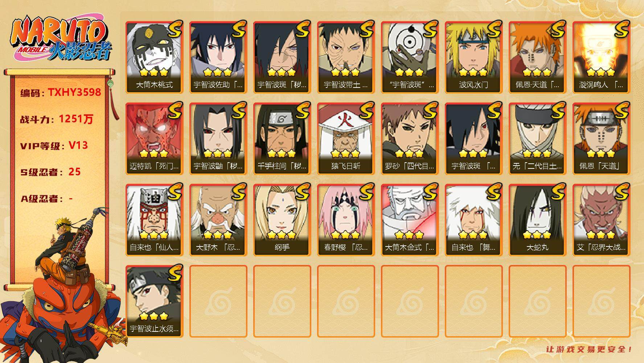Select the 大筒木桃式 ninja card
The image size is (644, 363).
[x=154, y=57]
